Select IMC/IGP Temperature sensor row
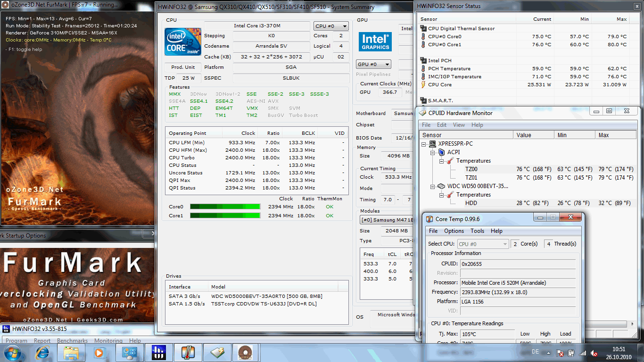This screenshot has height=362, width=644. 523,76
